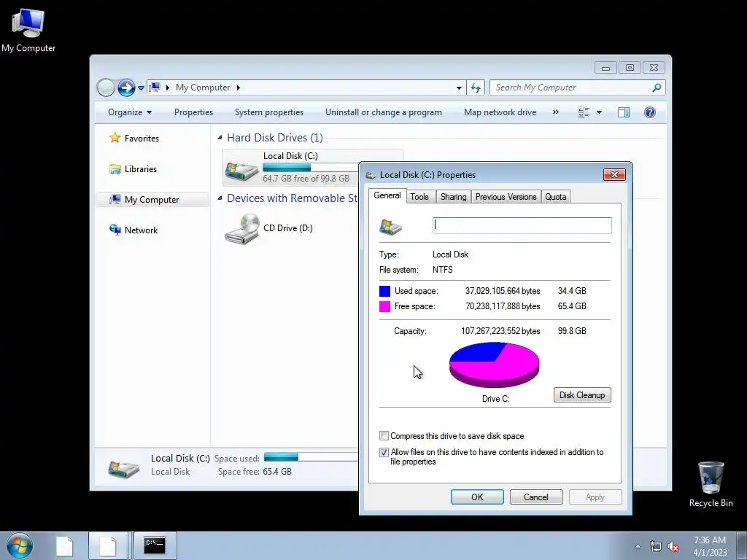Collapse the Hard Disk Drives group
The height and width of the screenshot is (560, 747).
220,138
